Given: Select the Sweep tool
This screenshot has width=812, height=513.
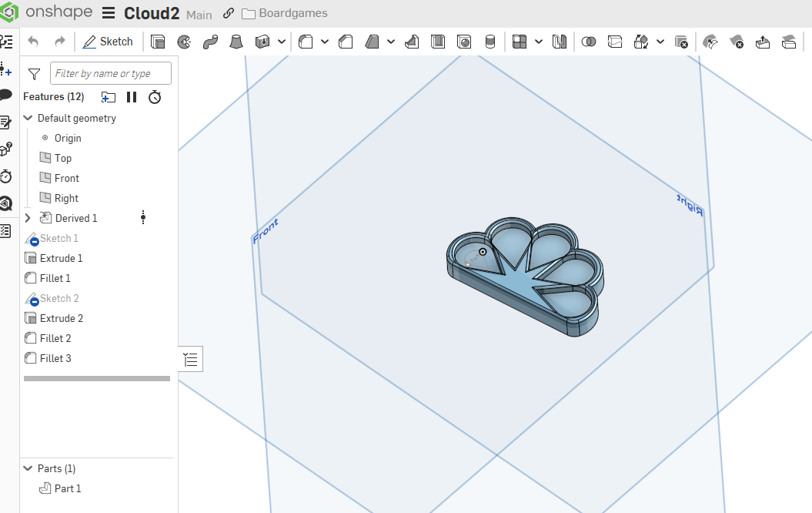Looking at the screenshot, I should (x=211, y=42).
